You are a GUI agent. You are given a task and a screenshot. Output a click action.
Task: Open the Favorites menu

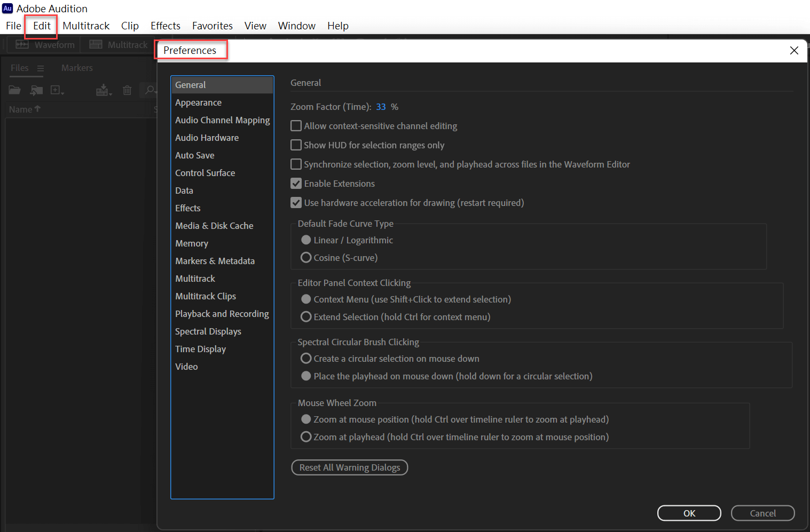(x=213, y=26)
